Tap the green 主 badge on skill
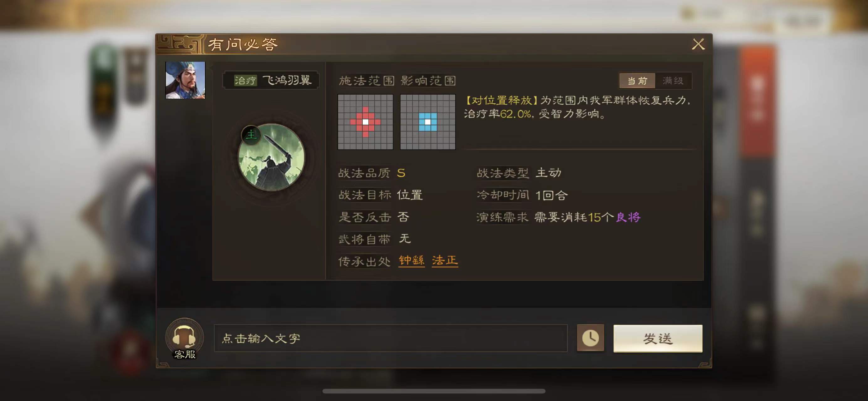The image size is (868, 401). (251, 135)
